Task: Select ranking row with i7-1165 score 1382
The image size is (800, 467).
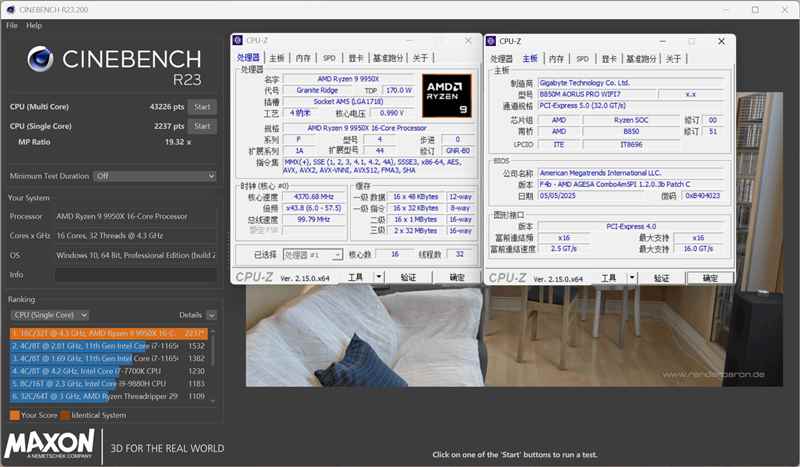Action: point(109,358)
